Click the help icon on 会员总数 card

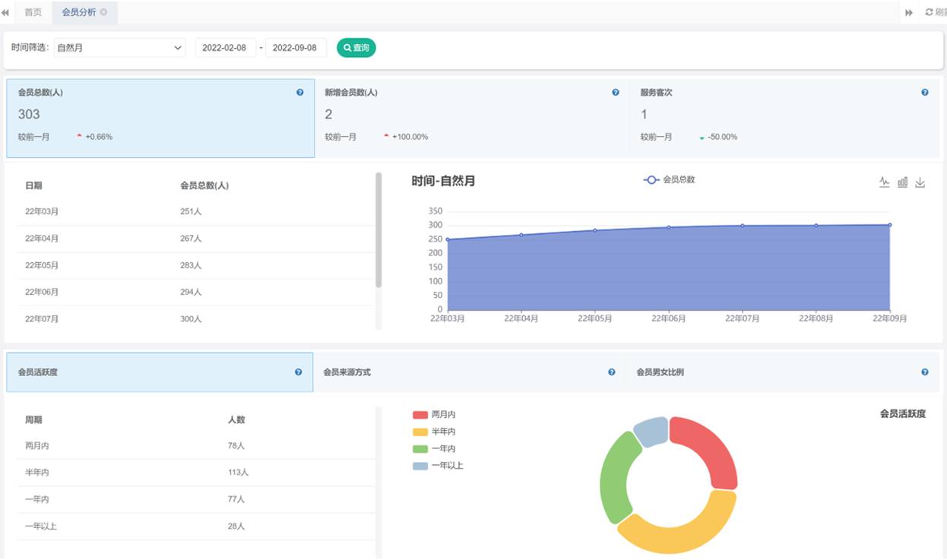pyautogui.click(x=299, y=93)
